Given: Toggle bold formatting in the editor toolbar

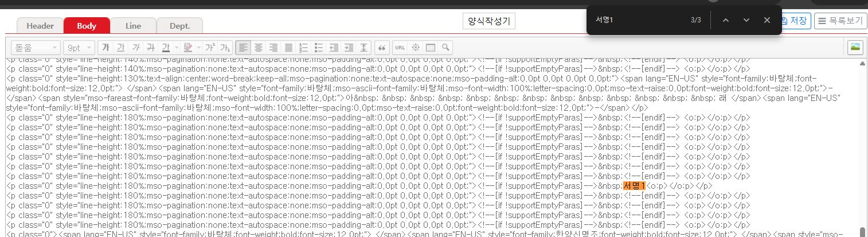Looking at the screenshot, I should 105,47.
